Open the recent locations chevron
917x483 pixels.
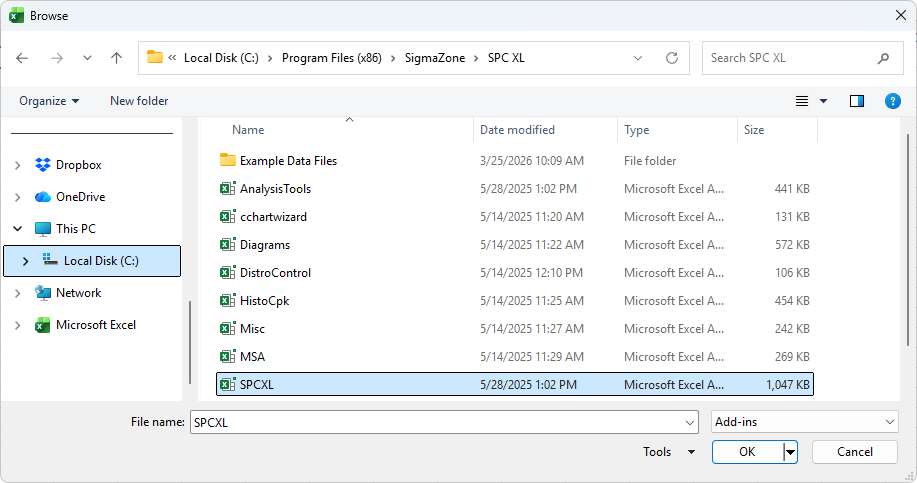tap(87, 58)
